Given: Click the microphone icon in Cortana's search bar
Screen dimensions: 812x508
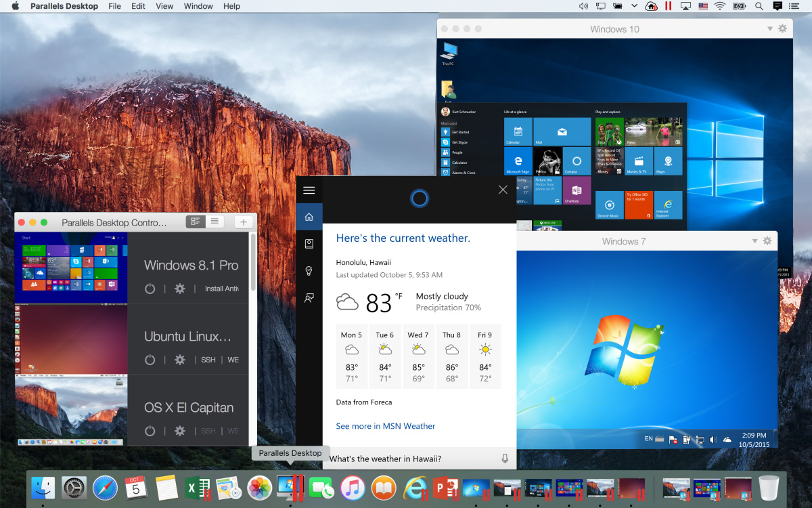Looking at the screenshot, I should coord(504,459).
